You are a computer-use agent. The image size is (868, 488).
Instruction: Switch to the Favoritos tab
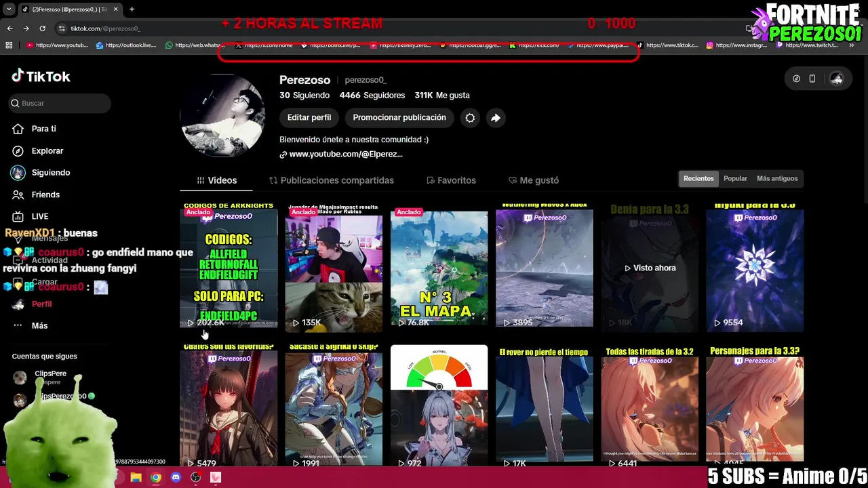point(451,180)
